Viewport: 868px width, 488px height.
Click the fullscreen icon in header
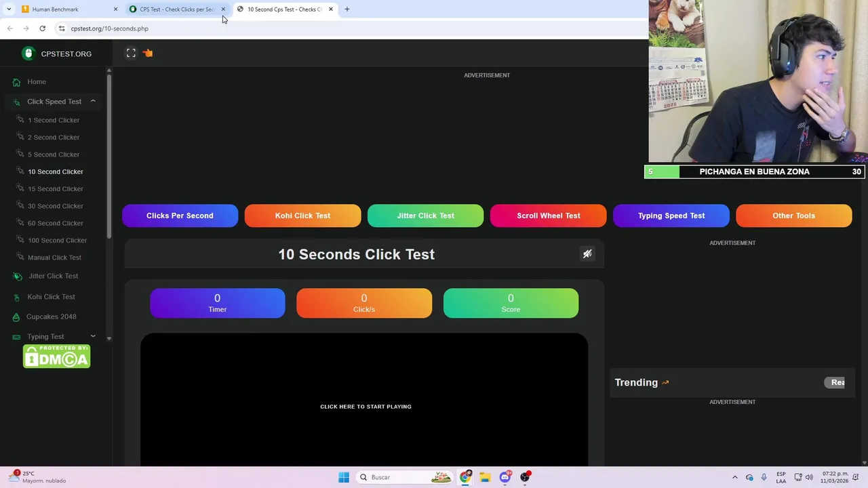pyautogui.click(x=131, y=53)
